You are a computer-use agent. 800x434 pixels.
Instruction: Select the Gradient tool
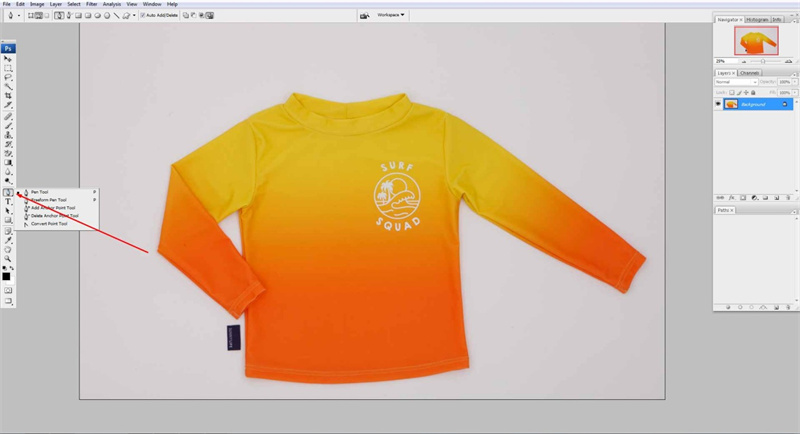point(8,163)
